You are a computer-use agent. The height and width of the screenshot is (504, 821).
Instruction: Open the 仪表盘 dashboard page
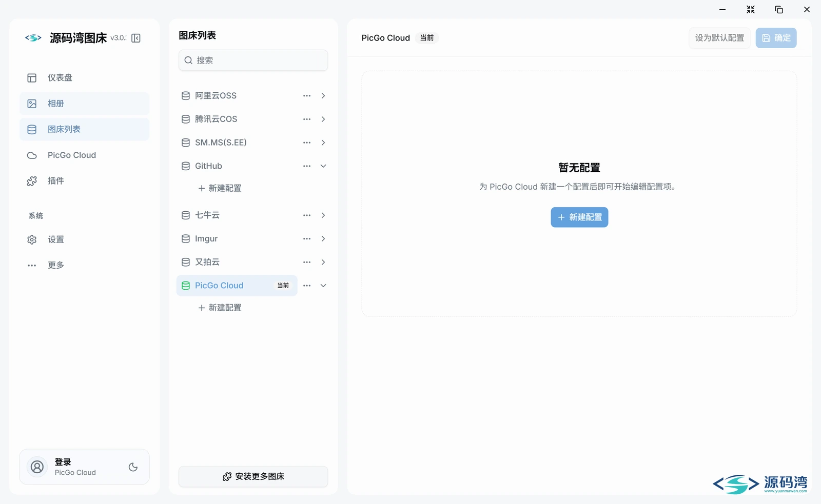[84, 78]
